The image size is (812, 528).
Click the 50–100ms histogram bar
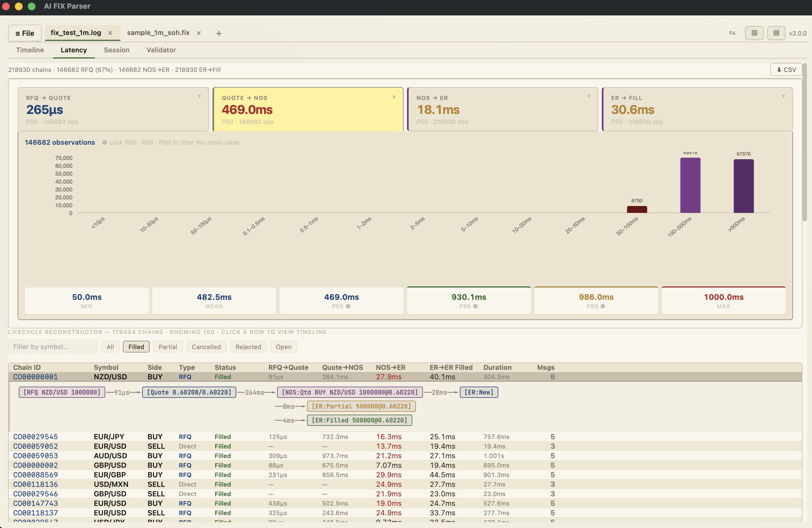(637, 209)
